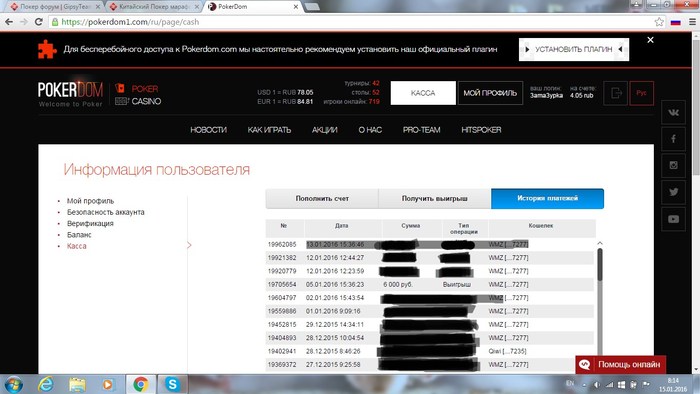The image size is (700, 394).
Task: Bookmark this page with star icon
Action: click(659, 22)
